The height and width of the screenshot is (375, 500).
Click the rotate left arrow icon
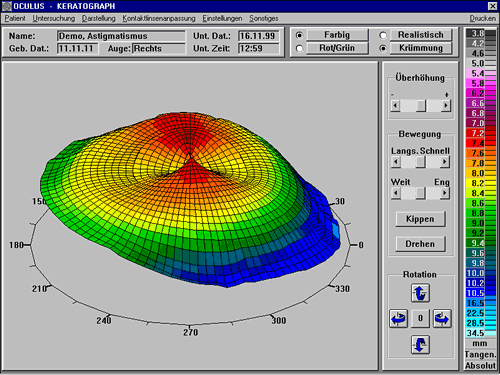click(398, 319)
